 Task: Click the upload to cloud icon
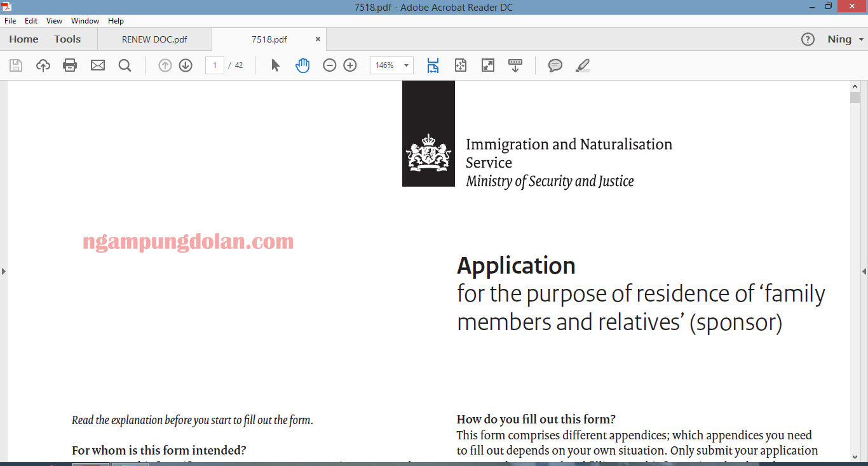[x=43, y=65]
